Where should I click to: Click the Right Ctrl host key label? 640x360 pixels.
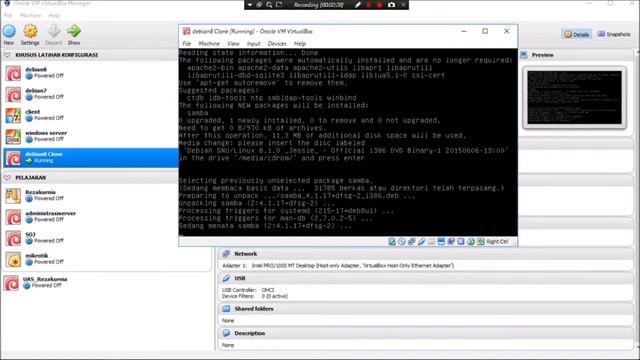click(498, 242)
